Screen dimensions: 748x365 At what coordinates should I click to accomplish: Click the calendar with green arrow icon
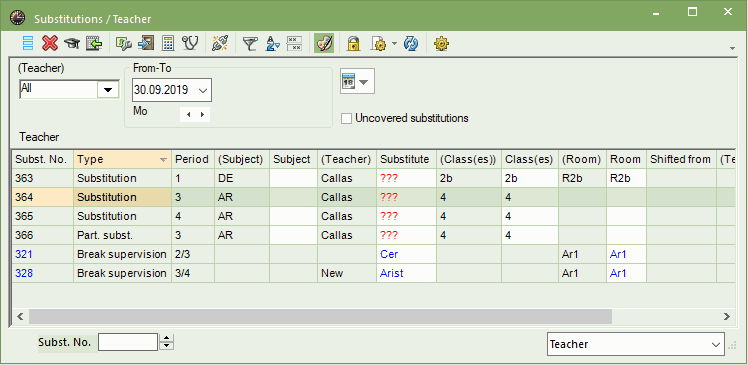click(94, 43)
